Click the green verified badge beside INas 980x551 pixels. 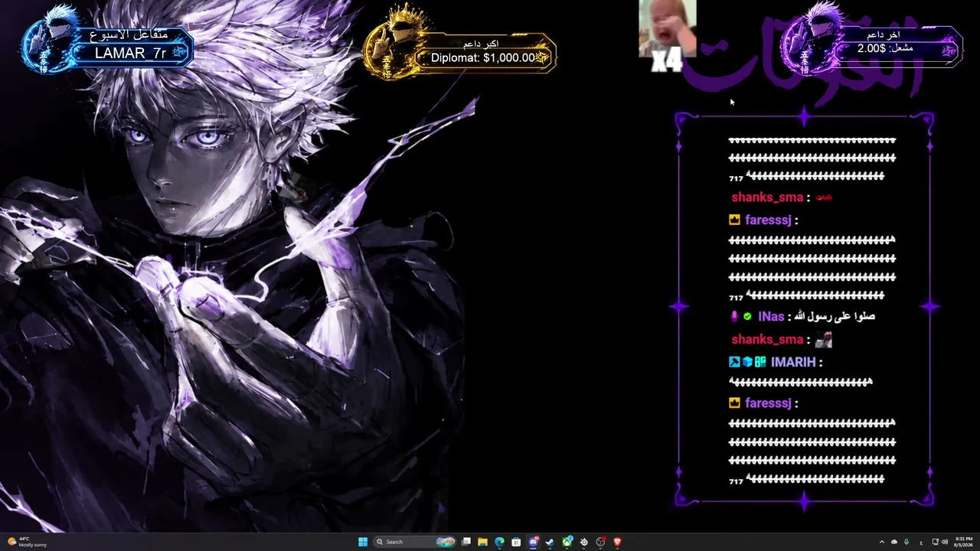(x=747, y=316)
